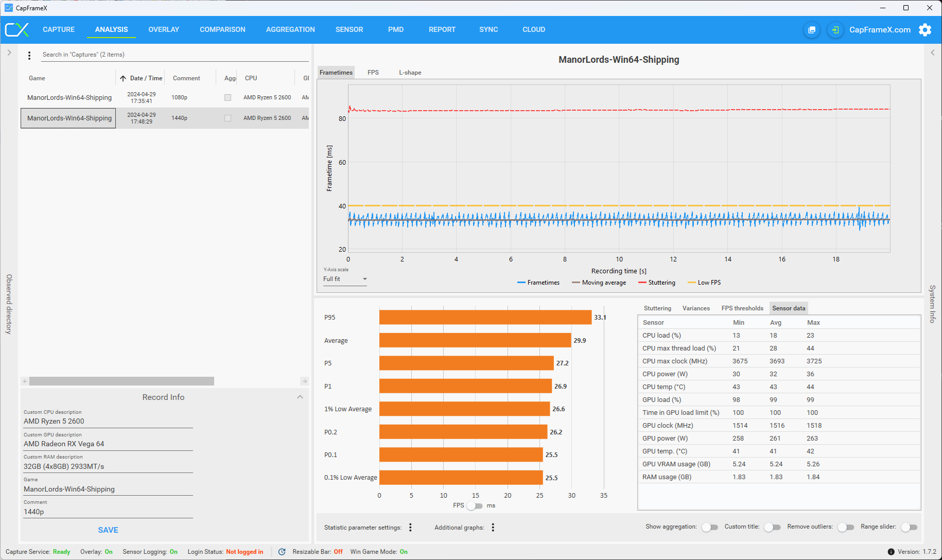Open Additional graphs three-dot menu
The height and width of the screenshot is (560, 942).
[493, 527]
